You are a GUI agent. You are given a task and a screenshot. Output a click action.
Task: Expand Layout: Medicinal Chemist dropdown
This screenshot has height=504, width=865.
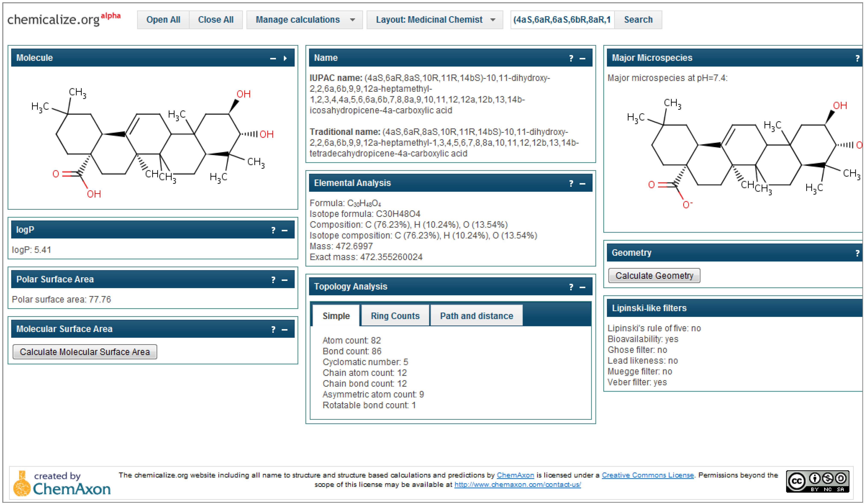coord(435,20)
